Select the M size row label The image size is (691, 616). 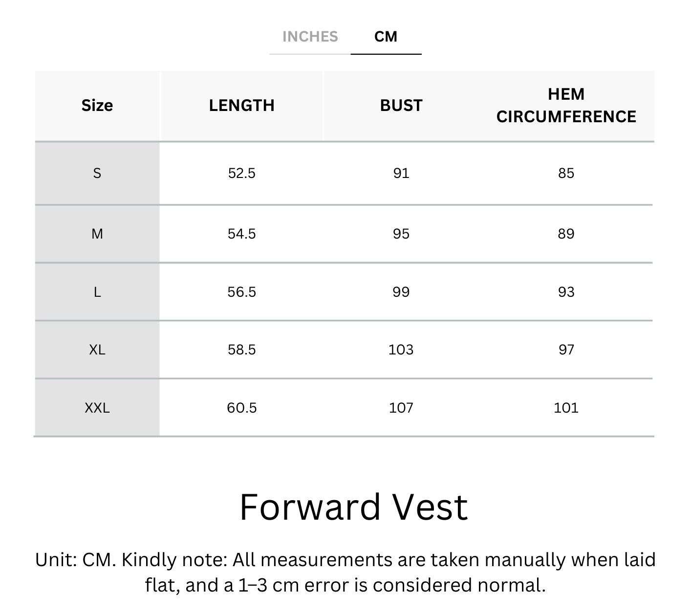click(x=97, y=234)
